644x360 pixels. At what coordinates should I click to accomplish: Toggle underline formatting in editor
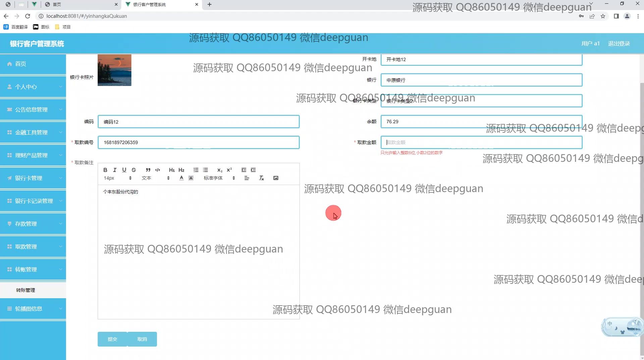pos(124,170)
